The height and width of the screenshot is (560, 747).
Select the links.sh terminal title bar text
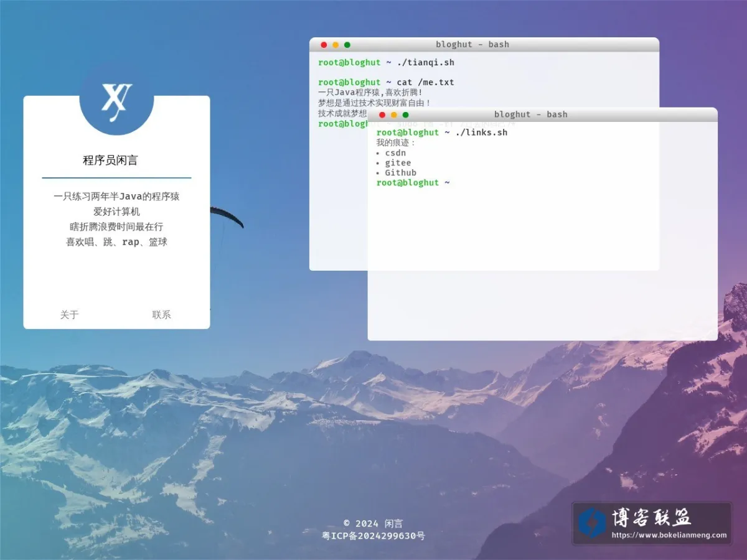531,114
